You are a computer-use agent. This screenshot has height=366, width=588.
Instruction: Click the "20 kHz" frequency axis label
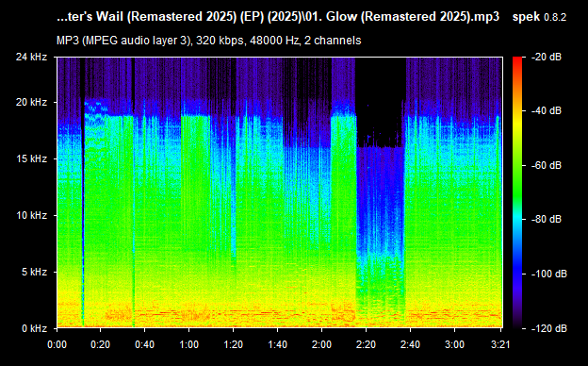(x=31, y=102)
